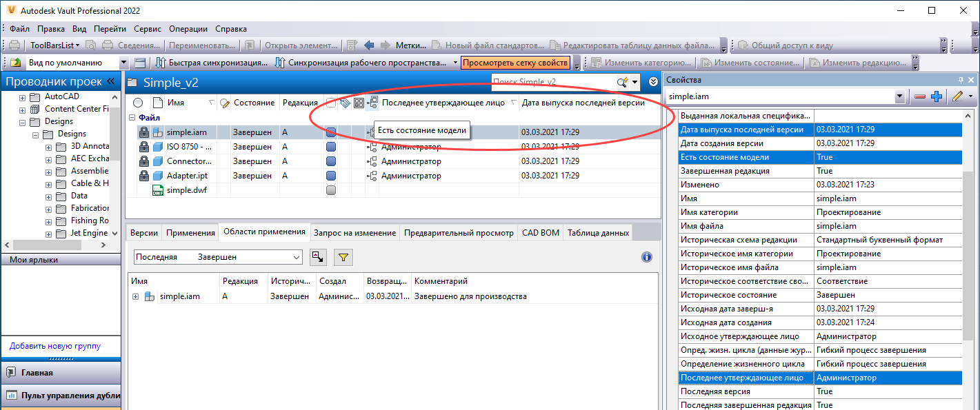The width and height of the screenshot is (980, 410).
Task: Click the view layout icon beside view dropdown
Action: point(140,63)
